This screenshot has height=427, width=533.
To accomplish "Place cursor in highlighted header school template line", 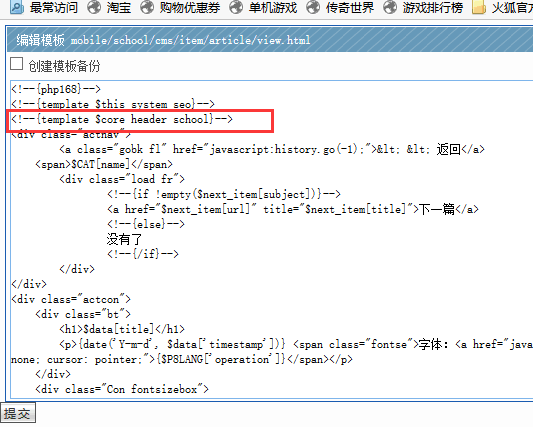I will click(122, 119).
